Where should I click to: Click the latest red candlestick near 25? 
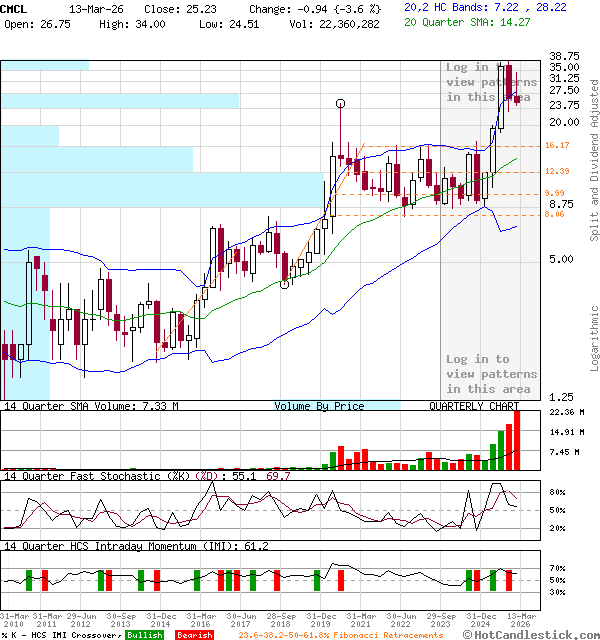(517, 97)
